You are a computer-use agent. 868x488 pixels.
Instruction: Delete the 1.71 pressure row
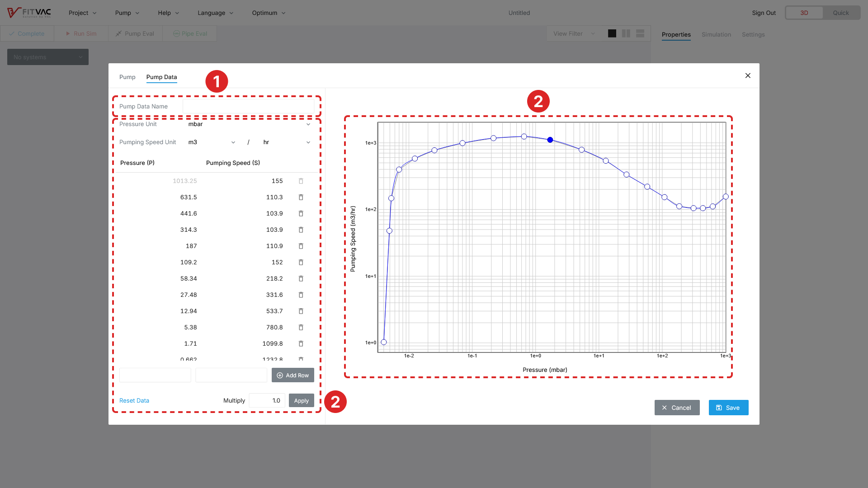(301, 344)
